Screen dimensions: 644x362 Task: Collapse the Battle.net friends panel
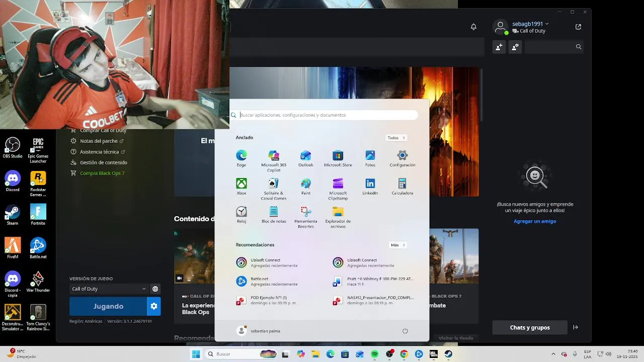coord(576,327)
